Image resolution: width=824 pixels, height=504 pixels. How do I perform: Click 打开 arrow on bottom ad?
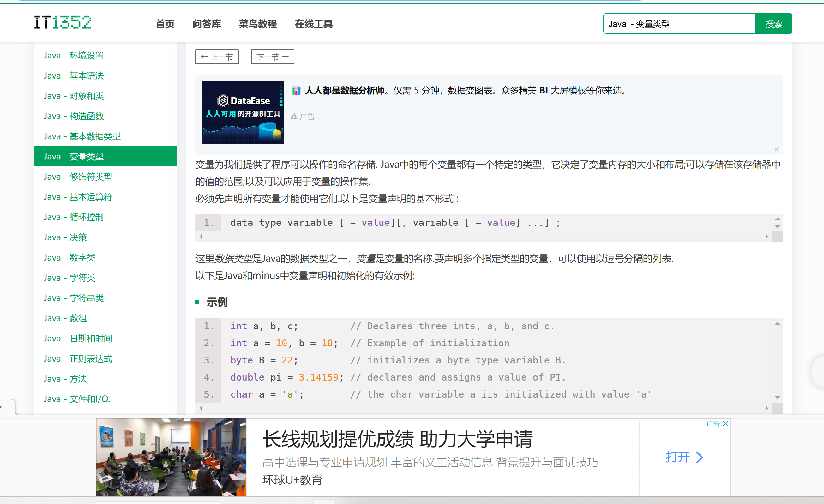tap(684, 457)
